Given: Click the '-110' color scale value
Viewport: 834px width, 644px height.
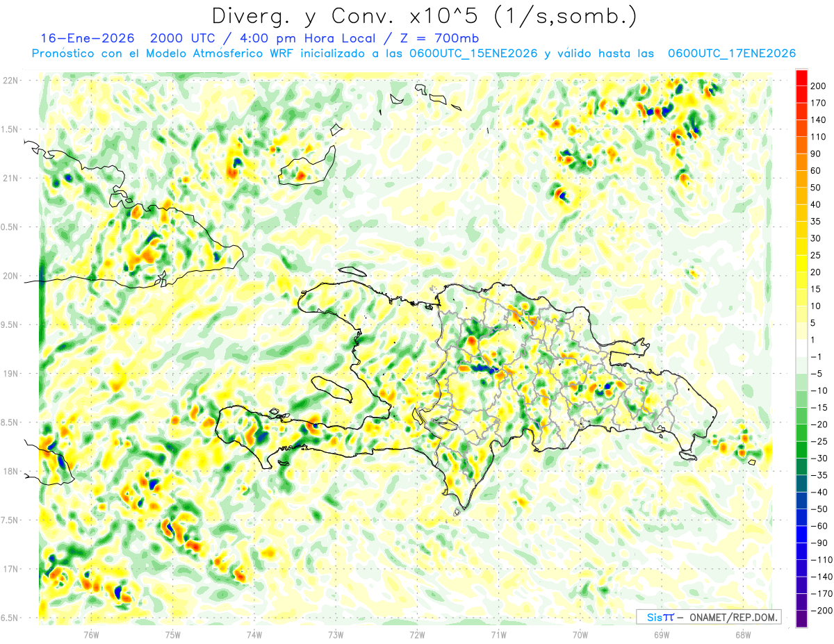Looking at the screenshot, I should tap(821, 560).
